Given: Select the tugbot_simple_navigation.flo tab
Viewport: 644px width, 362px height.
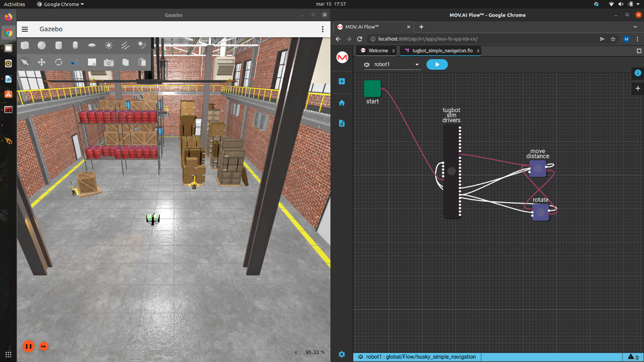Looking at the screenshot, I should tap(442, 50).
